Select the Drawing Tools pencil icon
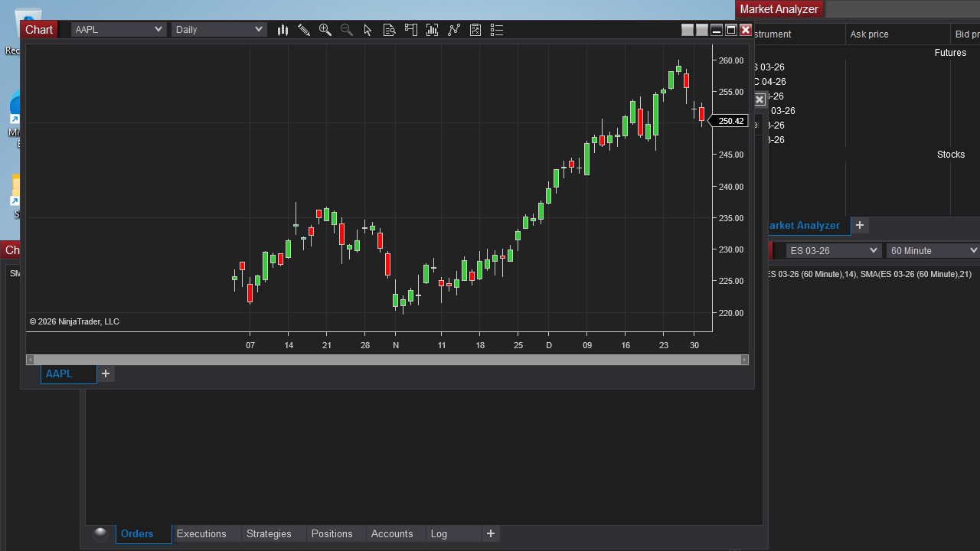The width and height of the screenshot is (980, 551). (304, 30)
